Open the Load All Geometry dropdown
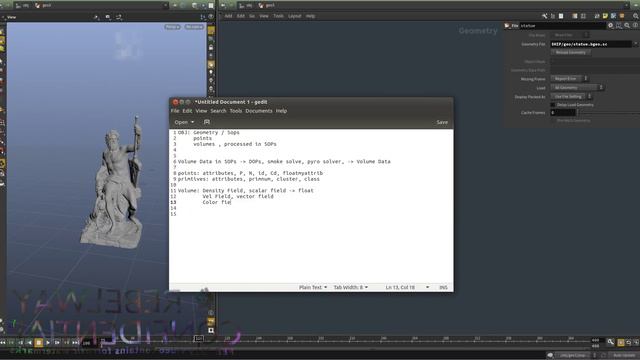640x360 pixels. click(577, 87)
